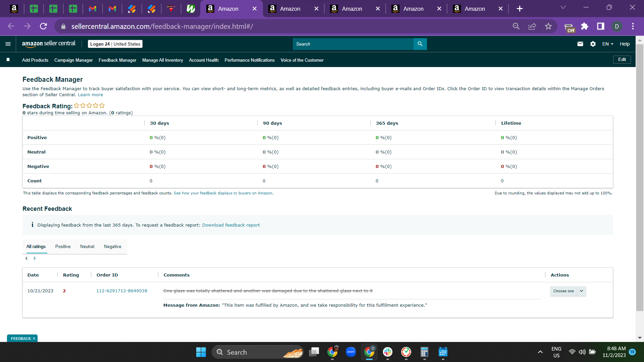Click the Learn more link
644x362 pixels.
tap(91, 95)
